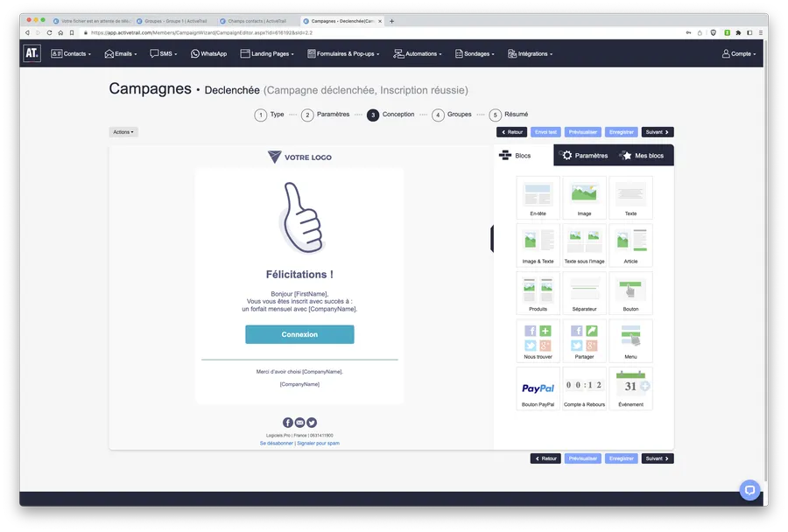Click the browser home icon
The width and height of the screenshot is (788, 532).
pos(60,32)
